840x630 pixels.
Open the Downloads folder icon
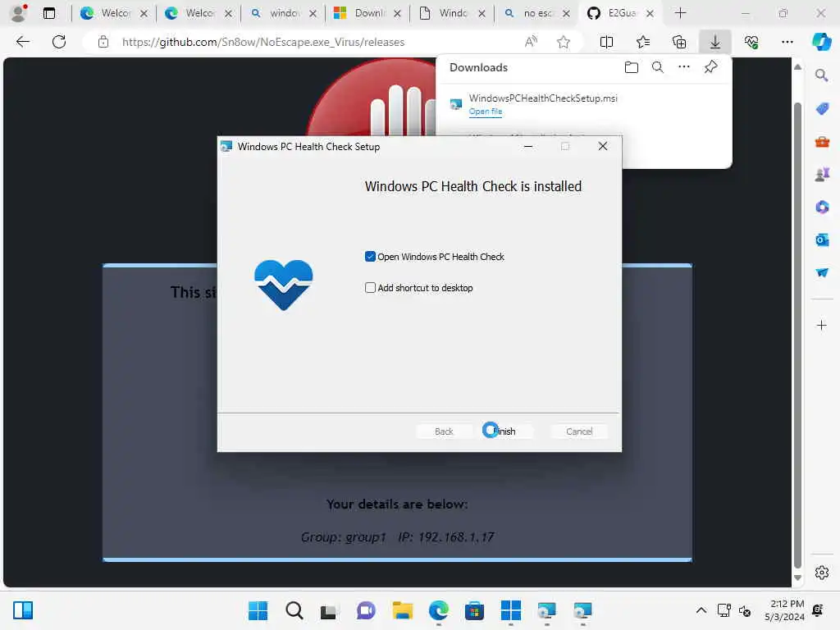(x=632, y=67)
